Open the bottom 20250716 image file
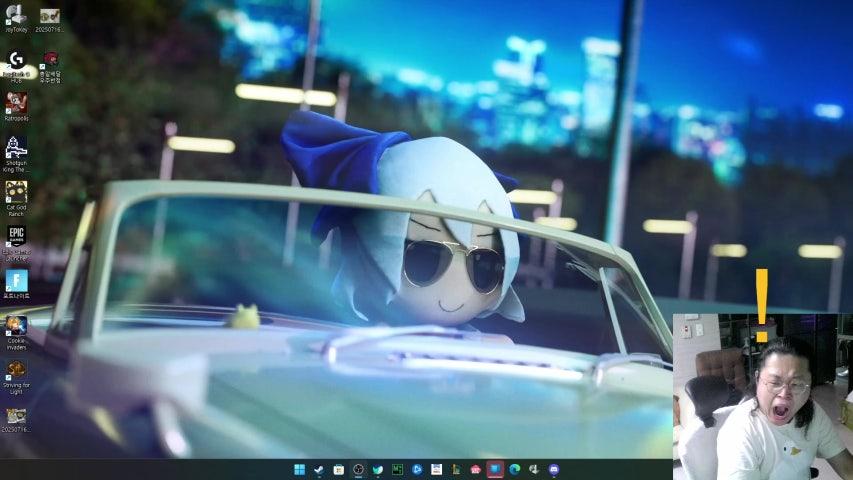The image size is (853, 480). click(16, 420)
